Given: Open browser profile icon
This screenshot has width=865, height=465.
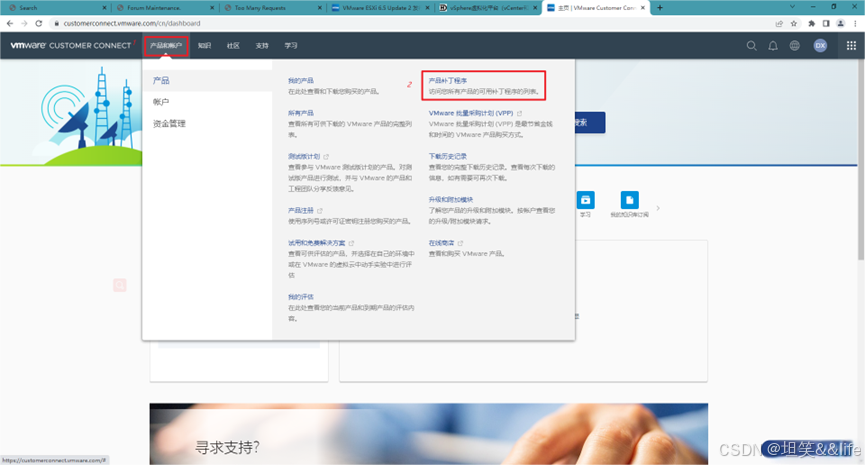Looking at the screenshot, I should [840, 23].
